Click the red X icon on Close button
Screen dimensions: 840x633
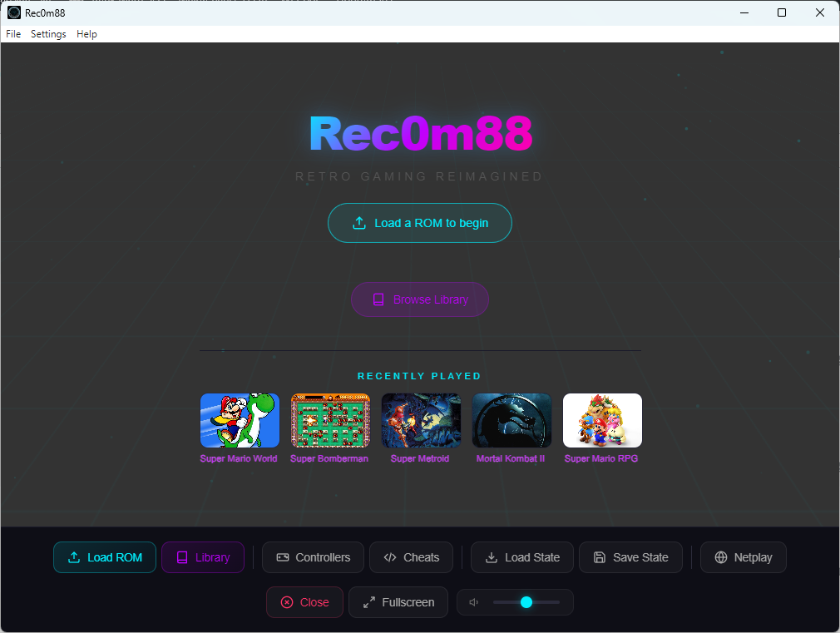click(x=285, y=601)
